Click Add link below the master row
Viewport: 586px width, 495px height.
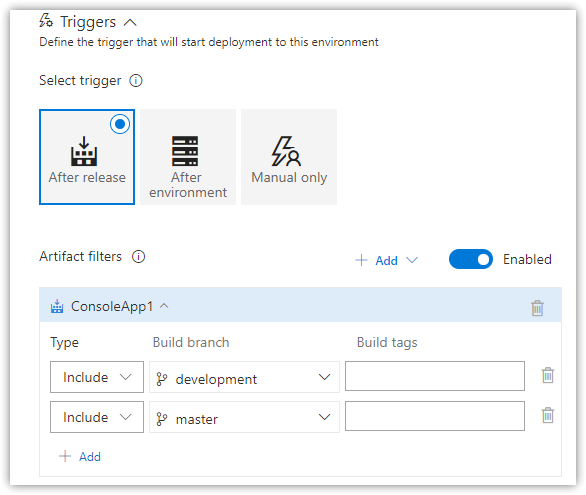tap(80, 457)
